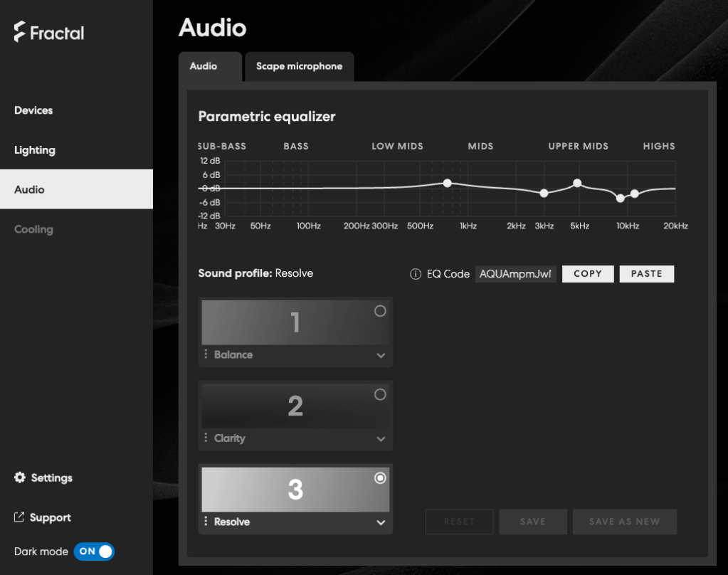Click the Balance profile drag handle dots
Screen dimensions: 728x575
(x=206, y=354)
